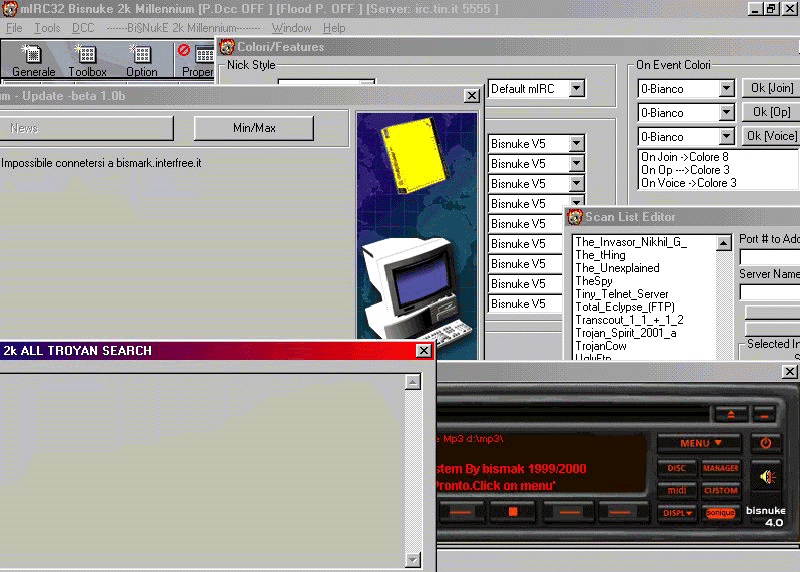Select The_Invasor_Nikhil_G_ in scan list

coord(631,242)
